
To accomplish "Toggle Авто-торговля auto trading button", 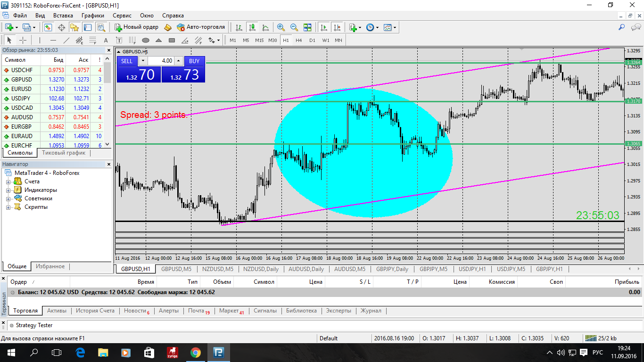I will (x=201, y=27).
